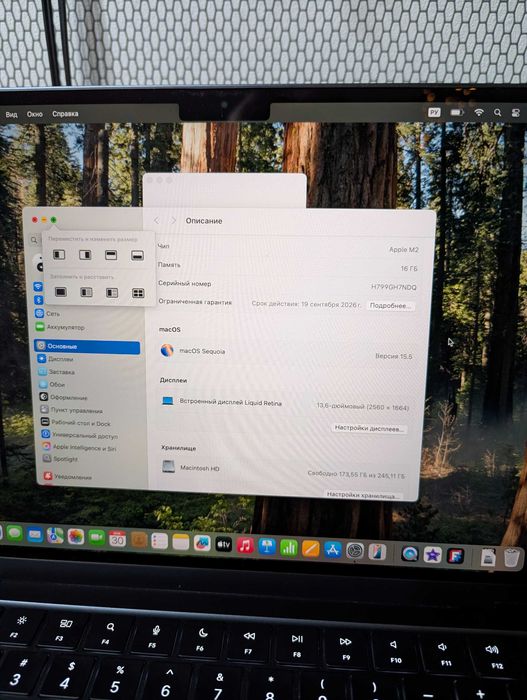Go back with the left chevron
The height and width of the screenshot is (700, 527).
tap(156, 220)
